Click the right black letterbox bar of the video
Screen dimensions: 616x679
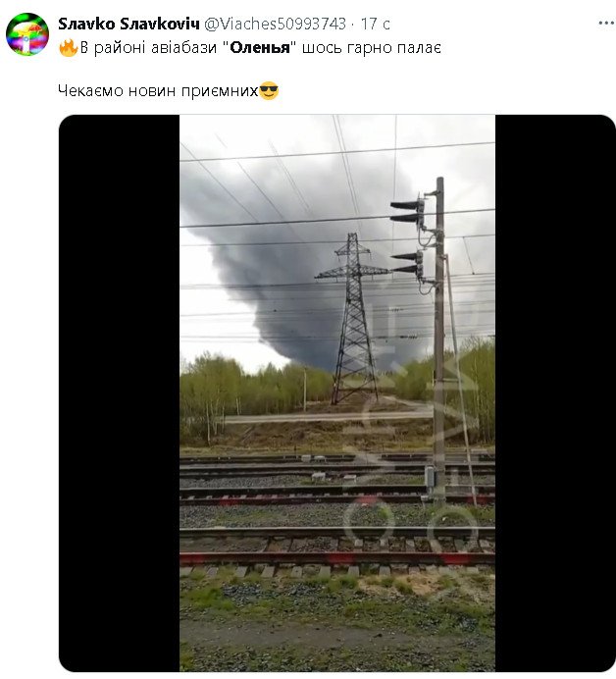pyautogui.click(x=555, y=393)
